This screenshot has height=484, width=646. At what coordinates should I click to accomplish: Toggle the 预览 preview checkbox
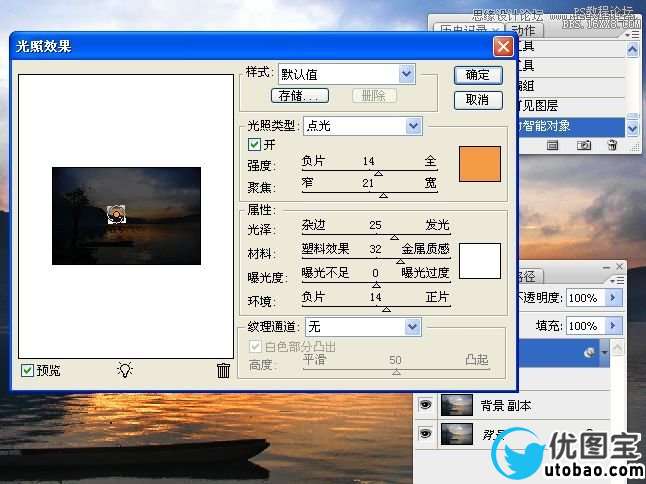(28, 370)
